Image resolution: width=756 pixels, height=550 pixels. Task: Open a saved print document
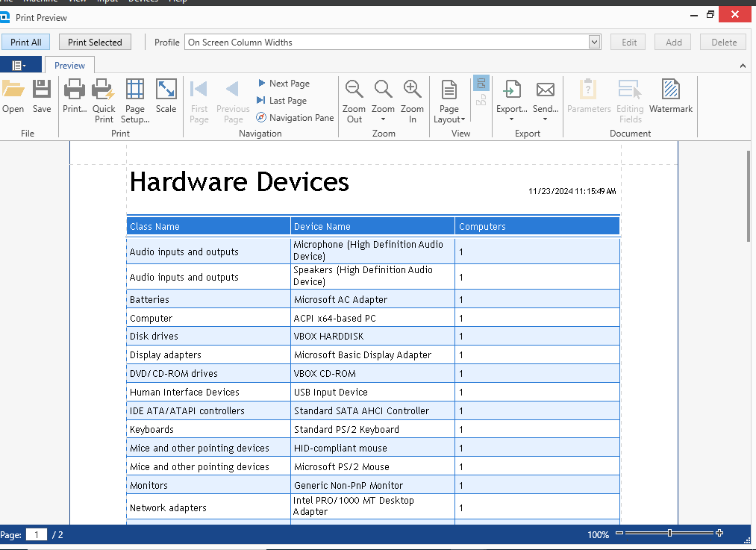click(x=13, y=96)
